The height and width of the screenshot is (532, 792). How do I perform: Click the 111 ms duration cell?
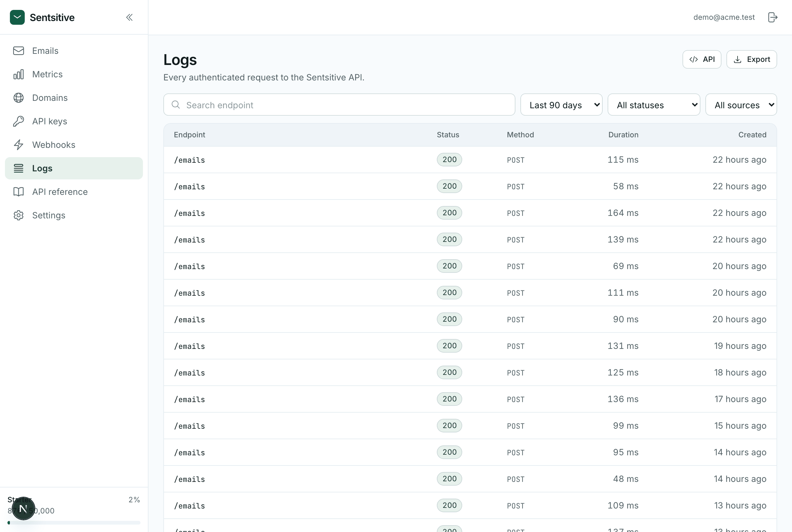point(623,293)
